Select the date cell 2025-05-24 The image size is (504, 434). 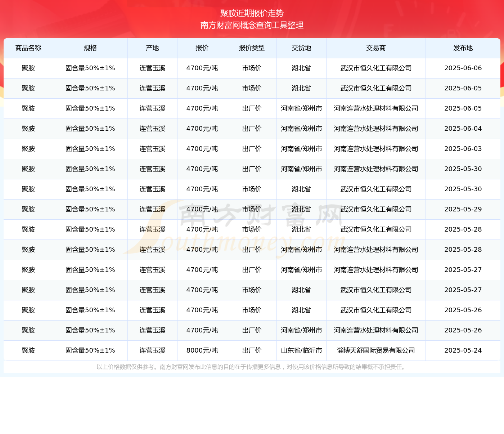point(463,350)
